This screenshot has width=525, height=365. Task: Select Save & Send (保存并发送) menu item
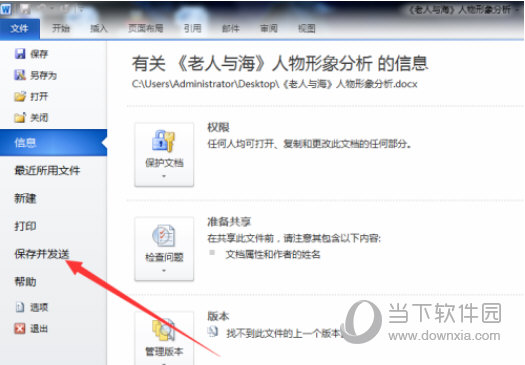click(x=42, y=254)
